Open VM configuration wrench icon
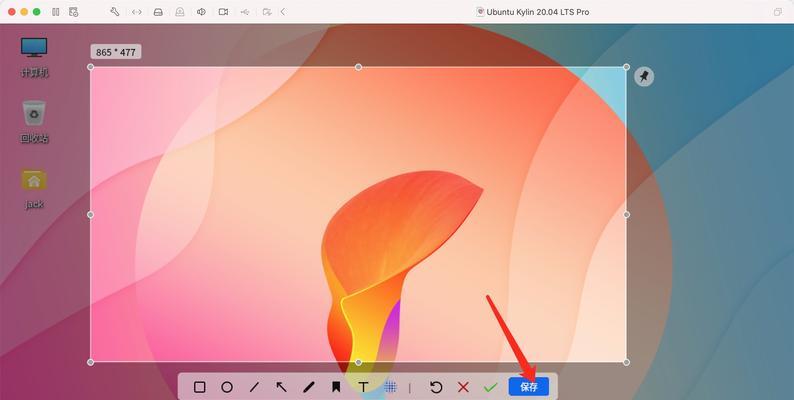The image size is (794, 400). 115,12
